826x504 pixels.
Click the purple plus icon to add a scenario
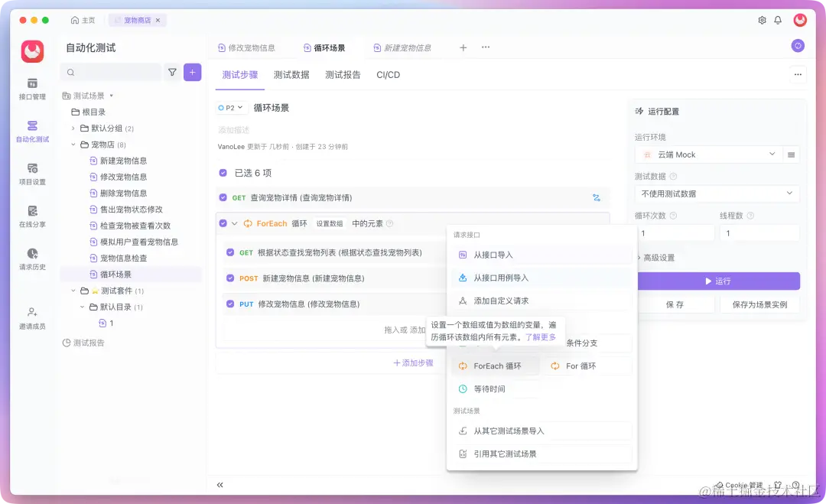(192, 72)
